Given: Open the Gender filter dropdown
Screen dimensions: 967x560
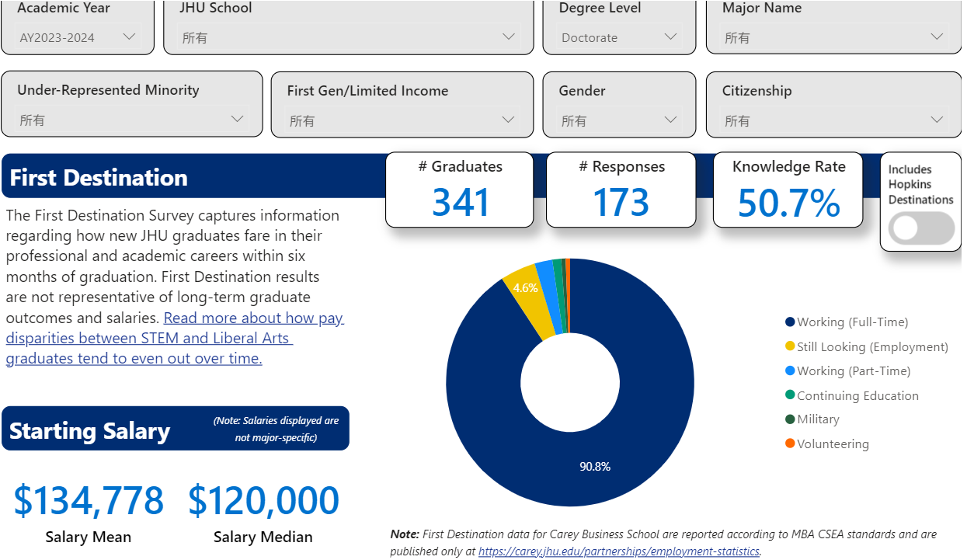Looking at the screenshot, I should tap(619, 120).
